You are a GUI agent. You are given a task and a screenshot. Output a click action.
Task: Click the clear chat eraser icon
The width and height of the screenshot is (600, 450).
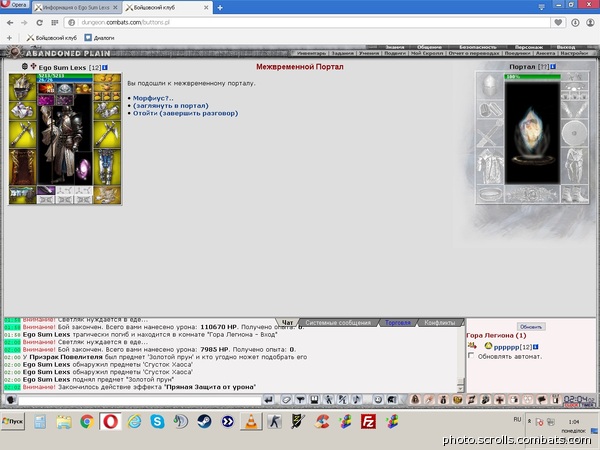point(286,400)
